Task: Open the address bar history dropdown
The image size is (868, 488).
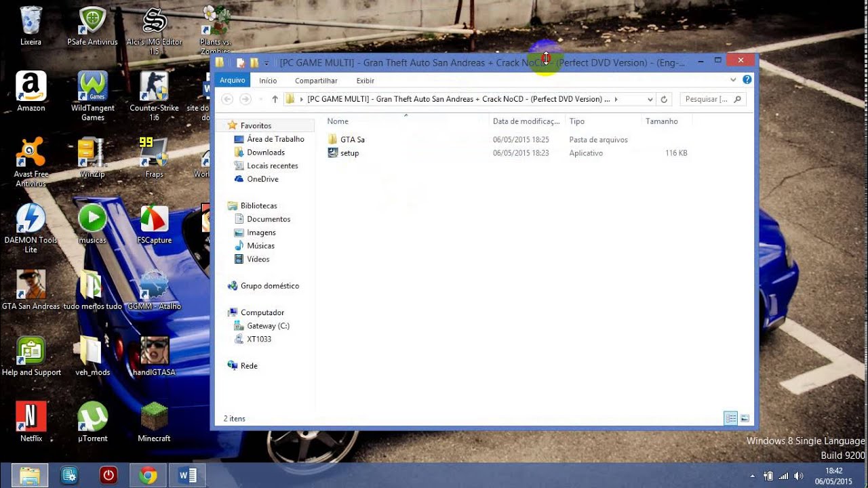Action: click(650, 99)
